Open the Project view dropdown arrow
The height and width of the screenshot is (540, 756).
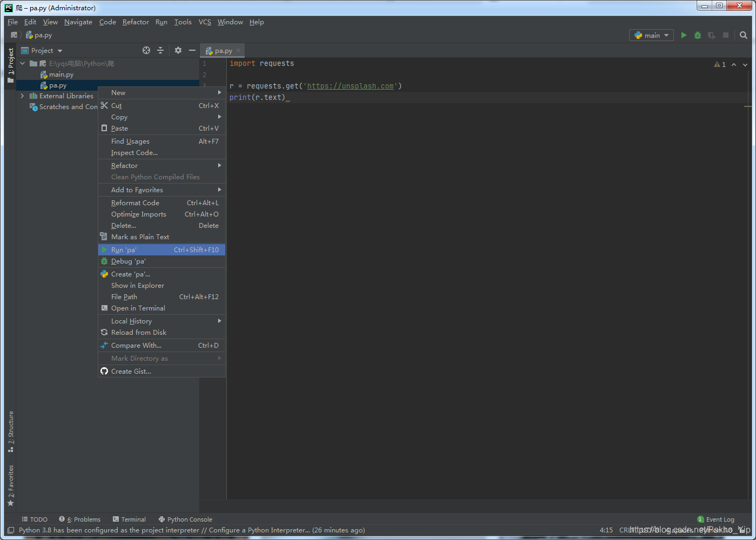[60, 51]
